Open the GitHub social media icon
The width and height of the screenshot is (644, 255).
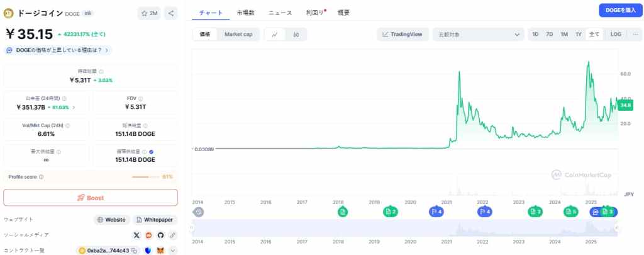click(x=160, y=235)
